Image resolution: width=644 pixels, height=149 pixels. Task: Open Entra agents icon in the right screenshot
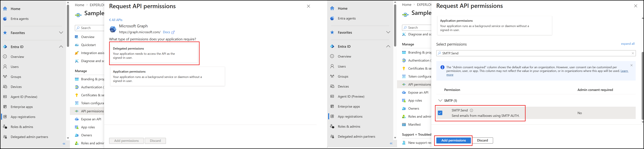pyautogui.click(x=332, y=19)
